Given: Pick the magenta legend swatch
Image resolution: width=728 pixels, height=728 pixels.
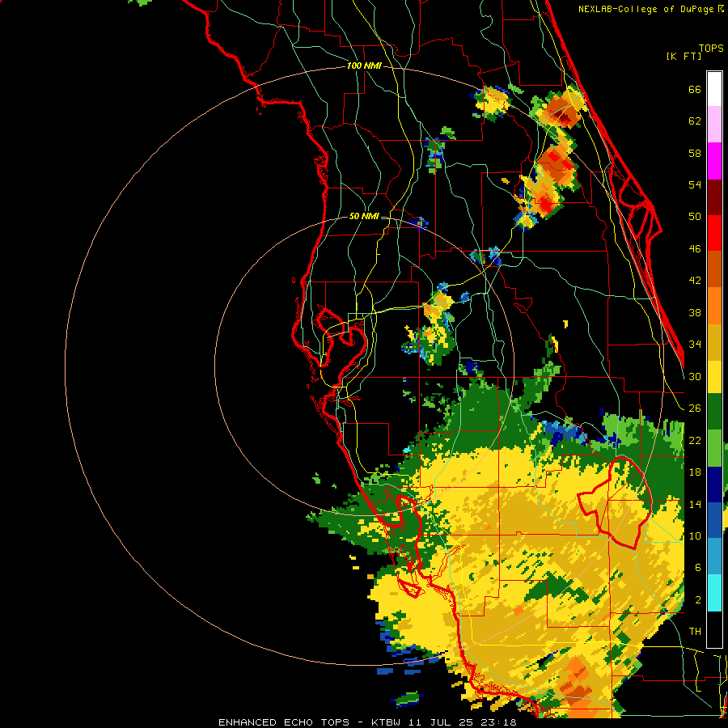Looking at the screenshot, I should click(x=714, y=161).
